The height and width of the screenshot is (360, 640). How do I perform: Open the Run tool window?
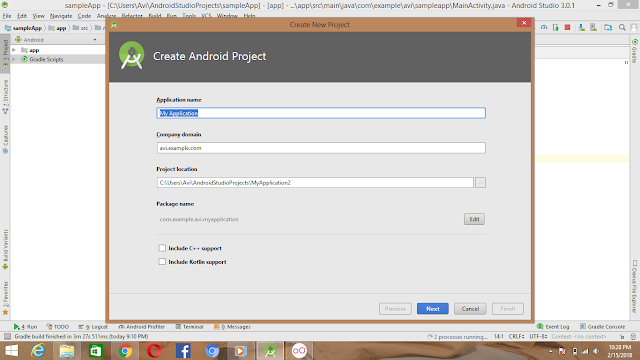25,327
